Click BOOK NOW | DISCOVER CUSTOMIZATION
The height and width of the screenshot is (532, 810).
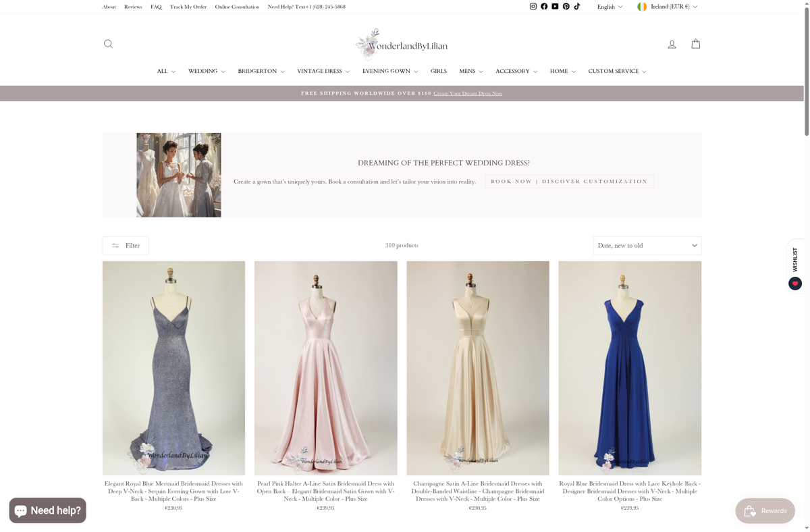[569, 181]
